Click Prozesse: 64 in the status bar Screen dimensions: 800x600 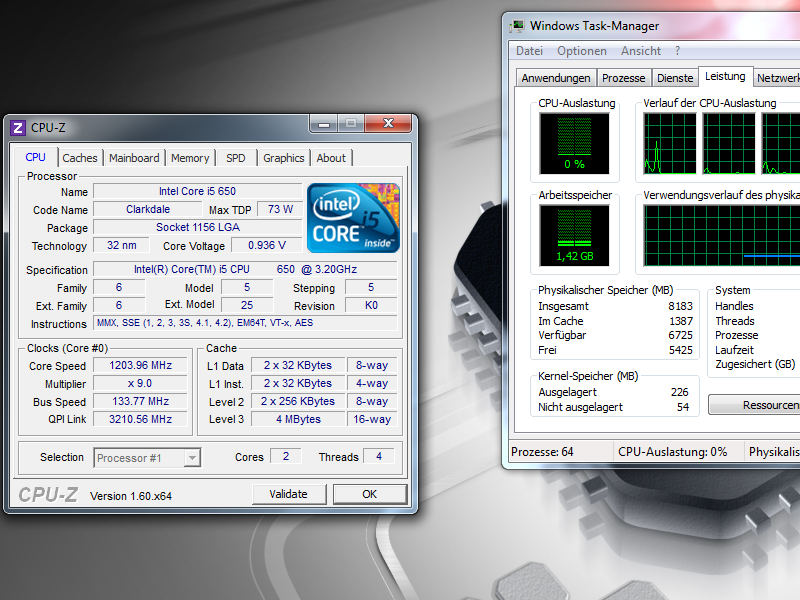coord(542,452)
